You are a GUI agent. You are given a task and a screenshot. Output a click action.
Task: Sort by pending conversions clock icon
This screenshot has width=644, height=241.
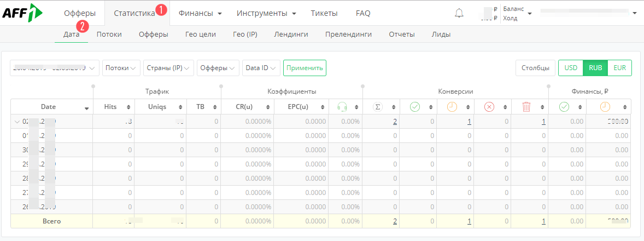[x=452, y=107]
